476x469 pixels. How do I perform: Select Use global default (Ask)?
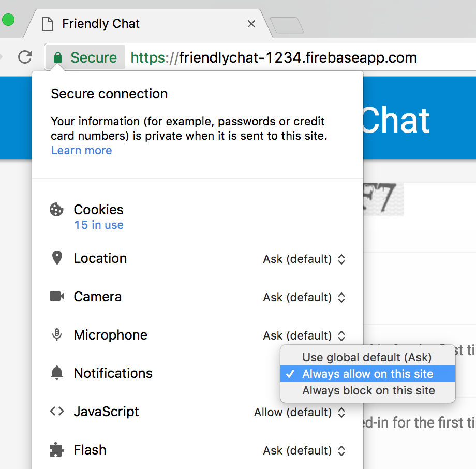point(367,357)
